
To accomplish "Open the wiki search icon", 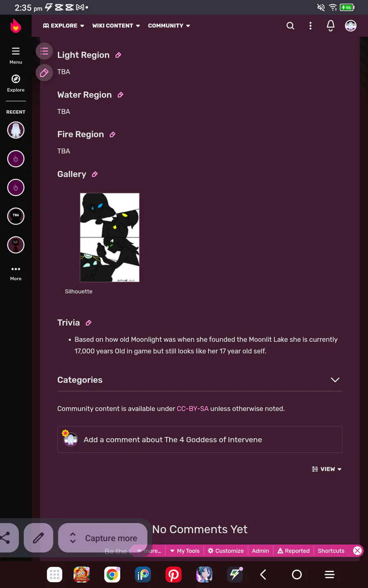I will pos(290,26).
